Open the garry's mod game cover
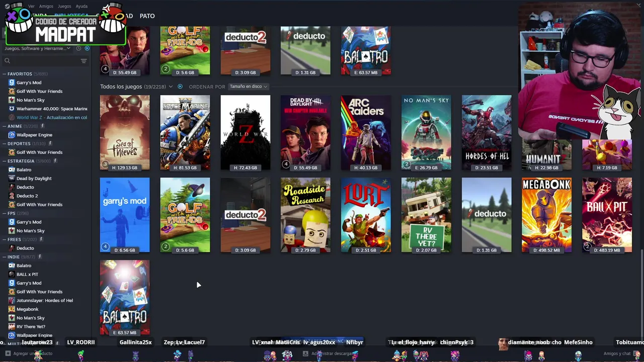644x362 pixels. [x=125, y=215]
